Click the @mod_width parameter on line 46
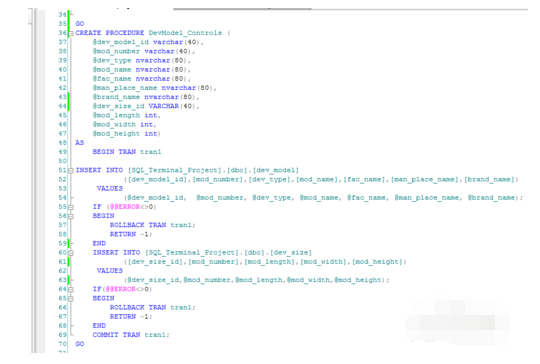This screenshot has width=540, height=364. [x=114, y=124]
